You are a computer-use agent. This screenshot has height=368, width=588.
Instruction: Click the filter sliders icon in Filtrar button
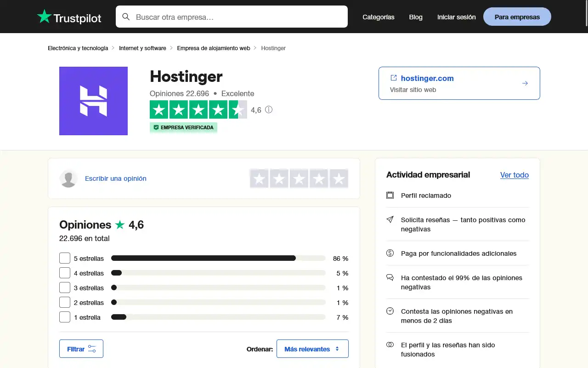click(92, 349)
